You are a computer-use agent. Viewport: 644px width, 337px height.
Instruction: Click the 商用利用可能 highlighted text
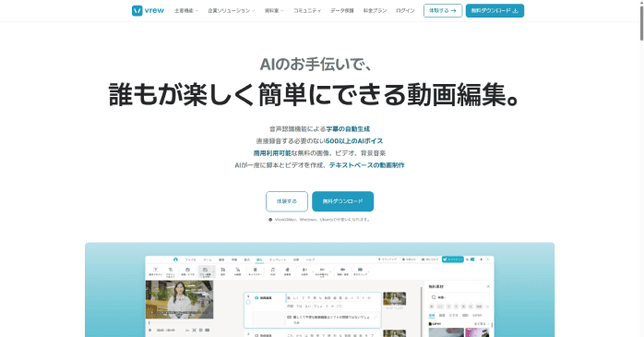pos(272,153)
